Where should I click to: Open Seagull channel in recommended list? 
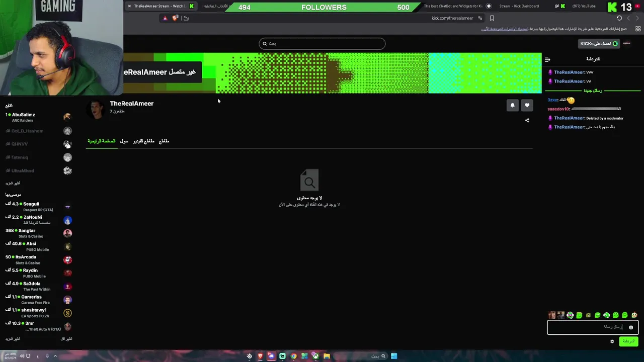click(x=39, y=207)
